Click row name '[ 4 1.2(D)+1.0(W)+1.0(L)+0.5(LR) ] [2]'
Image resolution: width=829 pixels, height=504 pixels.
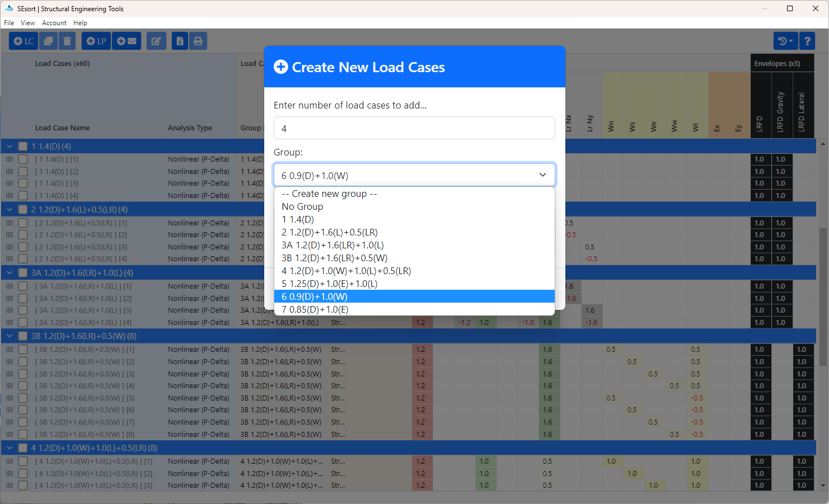(x=93, y=473)
